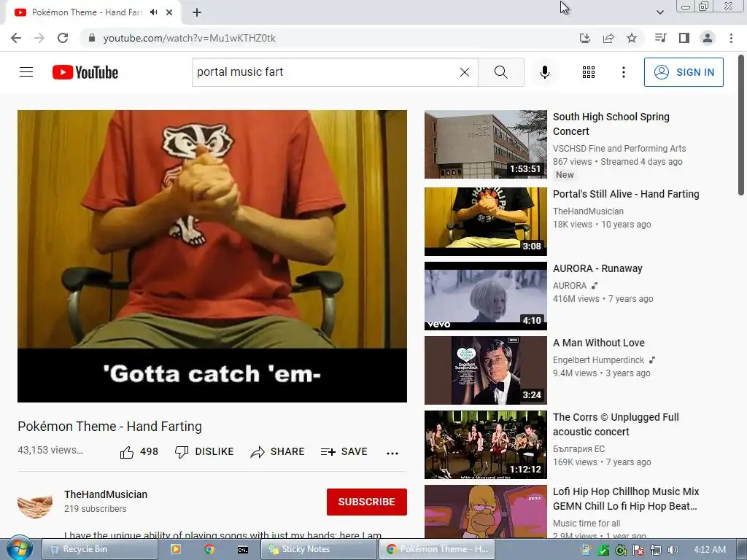
Task: Open The Corrs Unplugged concert thumbnail
Action: click(485, 445)
